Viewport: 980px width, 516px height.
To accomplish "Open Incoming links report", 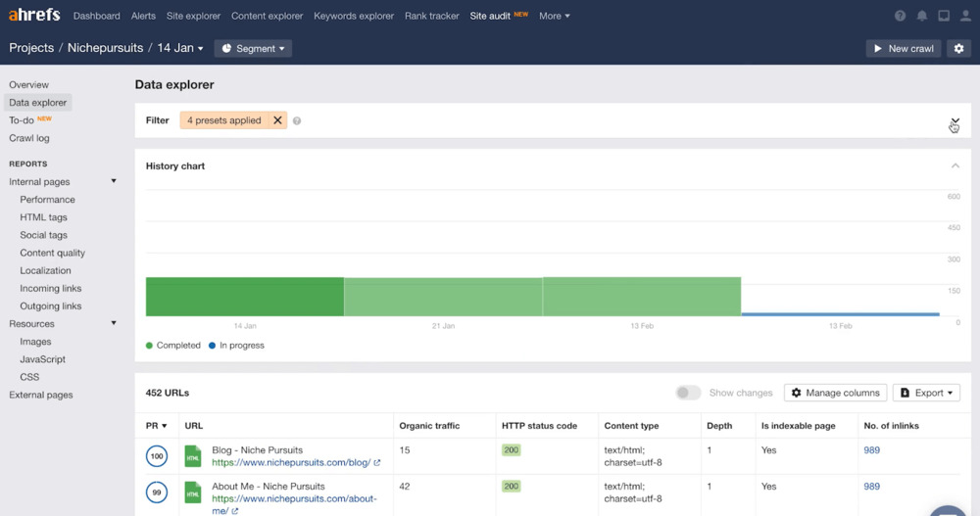I will [51, 289].
